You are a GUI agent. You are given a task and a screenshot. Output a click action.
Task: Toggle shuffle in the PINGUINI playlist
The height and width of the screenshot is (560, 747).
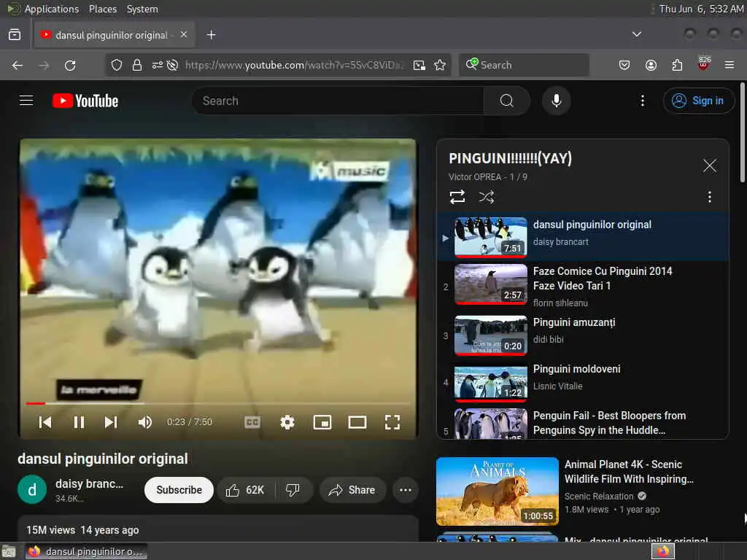(x=487, y=197)
